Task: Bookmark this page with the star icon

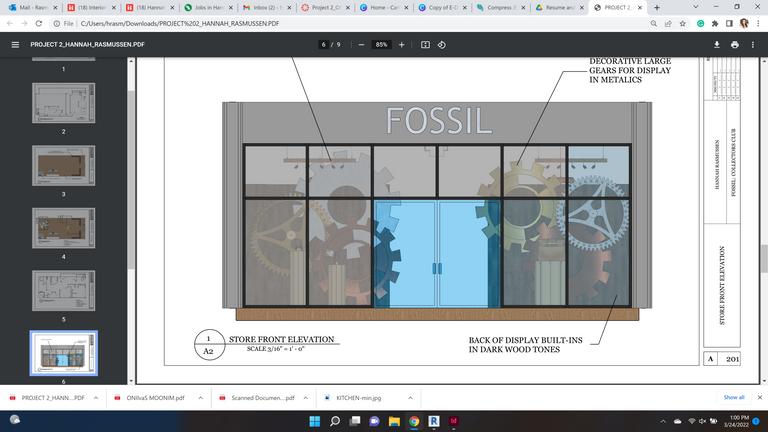Action: (x=682, y=24)
